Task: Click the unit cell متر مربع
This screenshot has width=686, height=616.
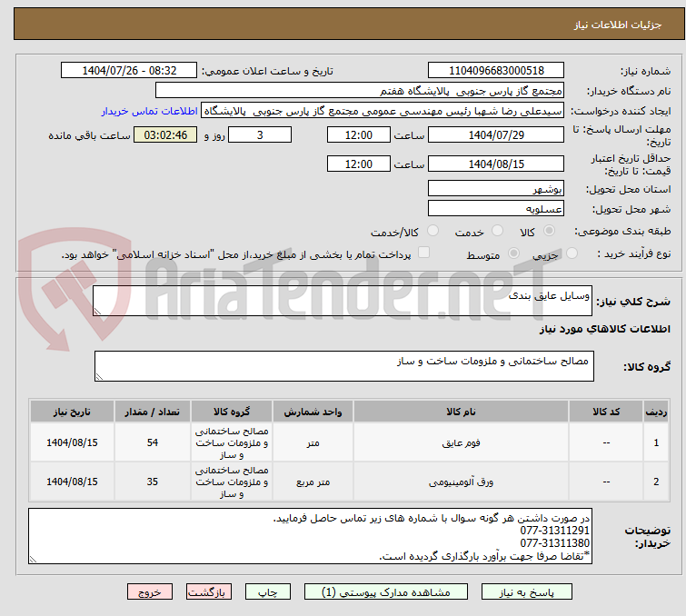Action: point(313,482)
